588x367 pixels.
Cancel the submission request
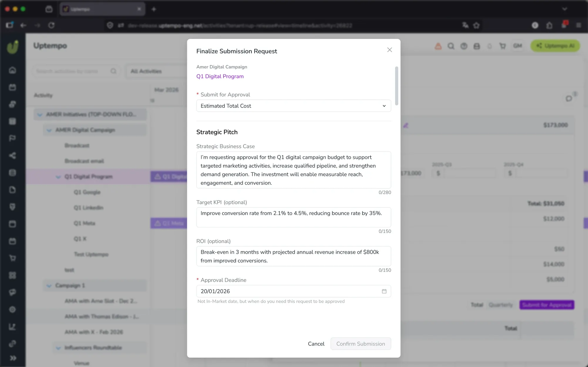316,344
